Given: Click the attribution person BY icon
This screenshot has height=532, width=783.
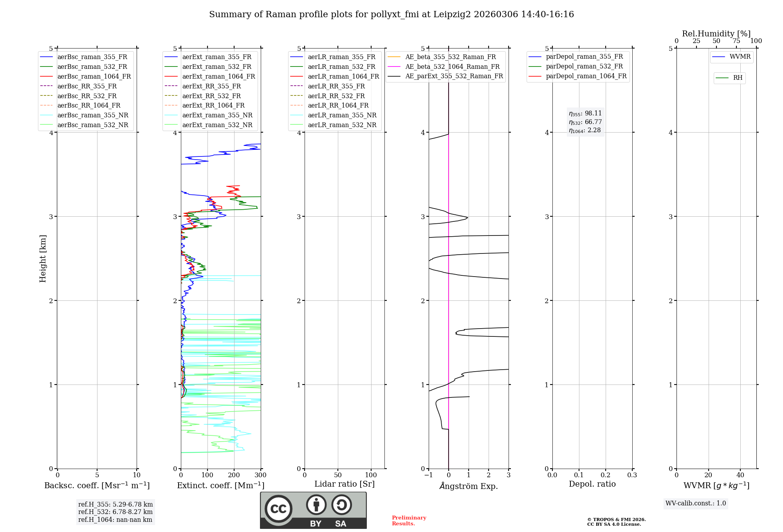Looking at the screenshot, I should pyautogui.click(x=316, y=505).
